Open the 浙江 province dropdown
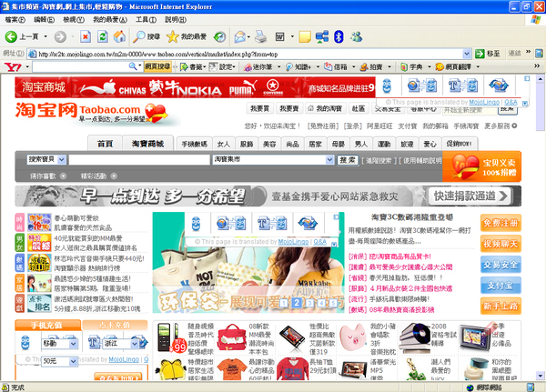This screenshot has width=546, height=392. pos(135,344)
